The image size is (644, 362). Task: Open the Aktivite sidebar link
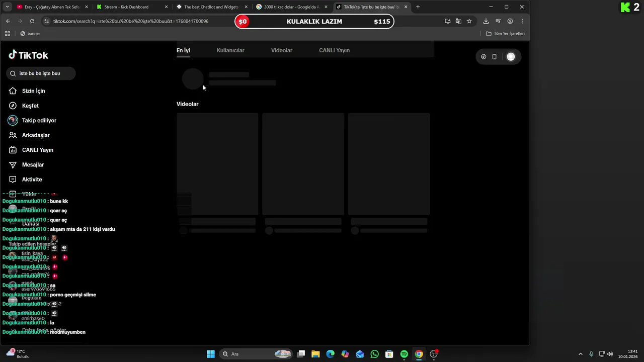point(32,179)
